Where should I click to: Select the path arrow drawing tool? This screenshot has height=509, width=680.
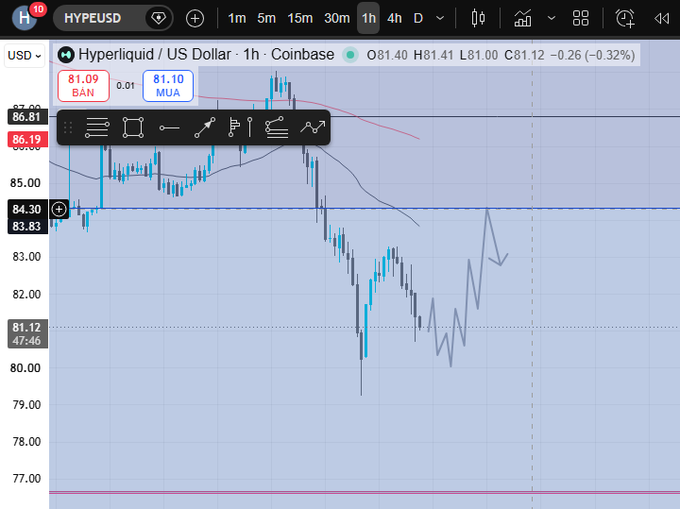(313, 127)
